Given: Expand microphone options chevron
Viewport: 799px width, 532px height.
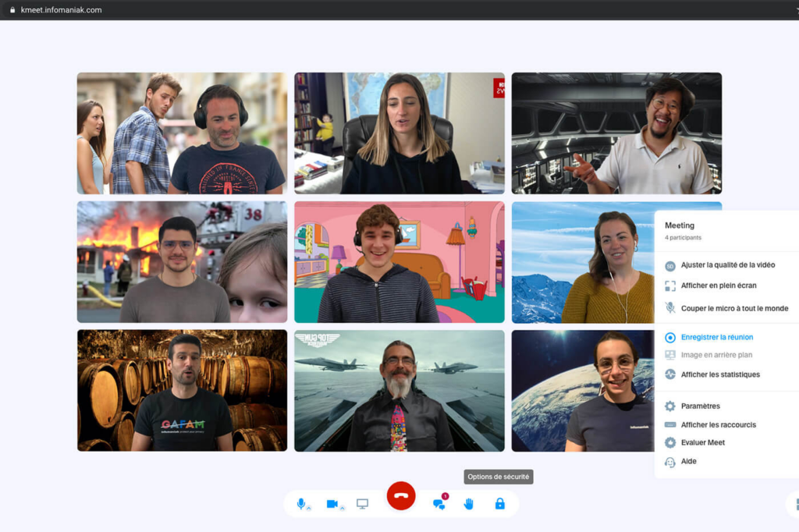Looking at the screenshot, I should 309,508.
